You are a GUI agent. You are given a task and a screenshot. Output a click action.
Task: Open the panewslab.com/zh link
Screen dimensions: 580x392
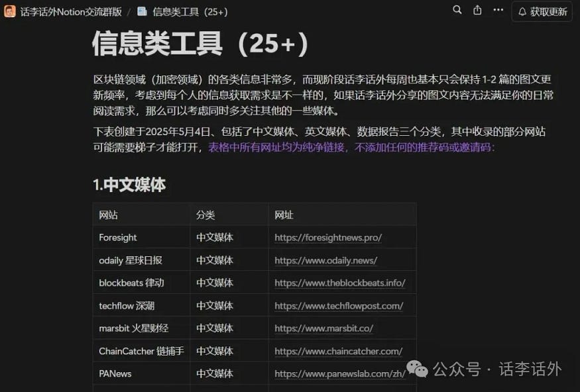pyautogui.click(x=340, y=373)
